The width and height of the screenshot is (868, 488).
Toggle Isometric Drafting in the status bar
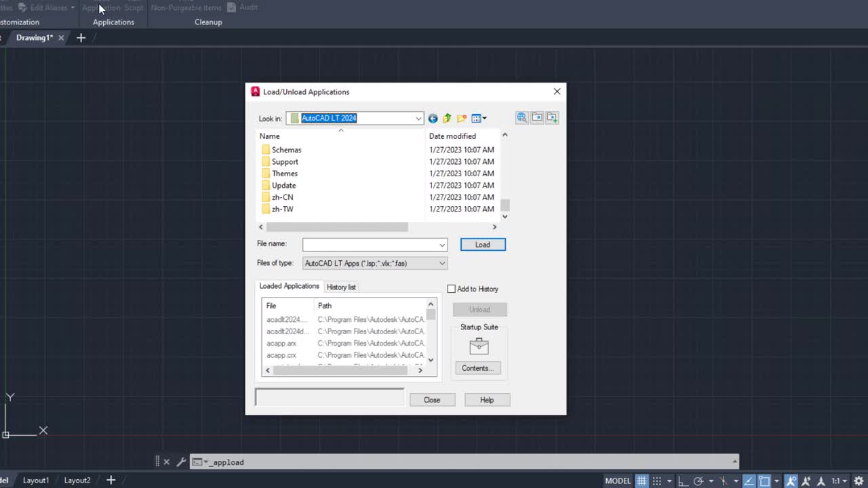(724, 481)
